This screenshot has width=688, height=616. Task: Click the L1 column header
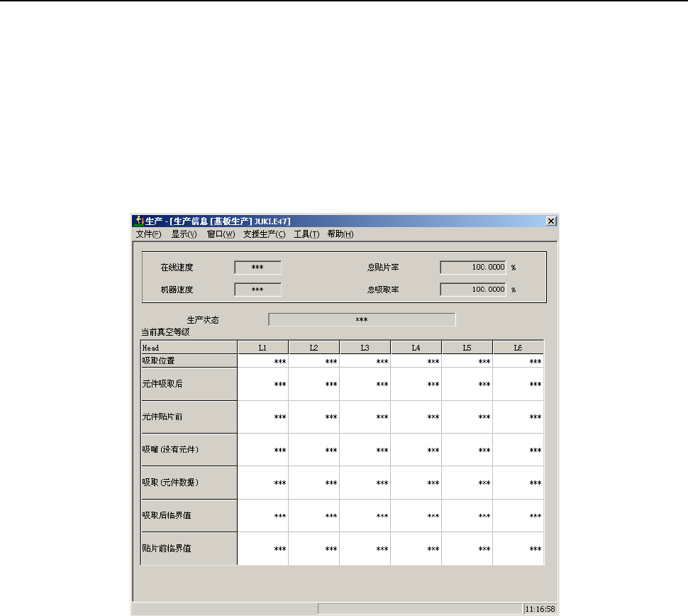tap(263, 348)
